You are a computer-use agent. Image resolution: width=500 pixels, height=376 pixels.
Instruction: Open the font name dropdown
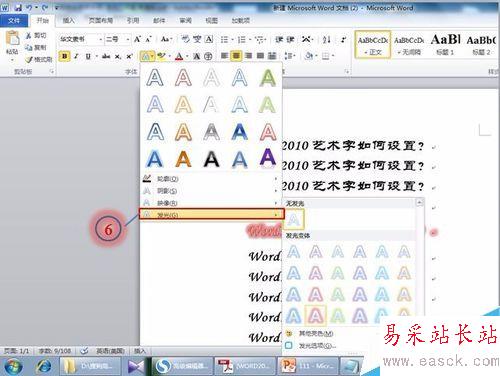(x=101, y=40)
